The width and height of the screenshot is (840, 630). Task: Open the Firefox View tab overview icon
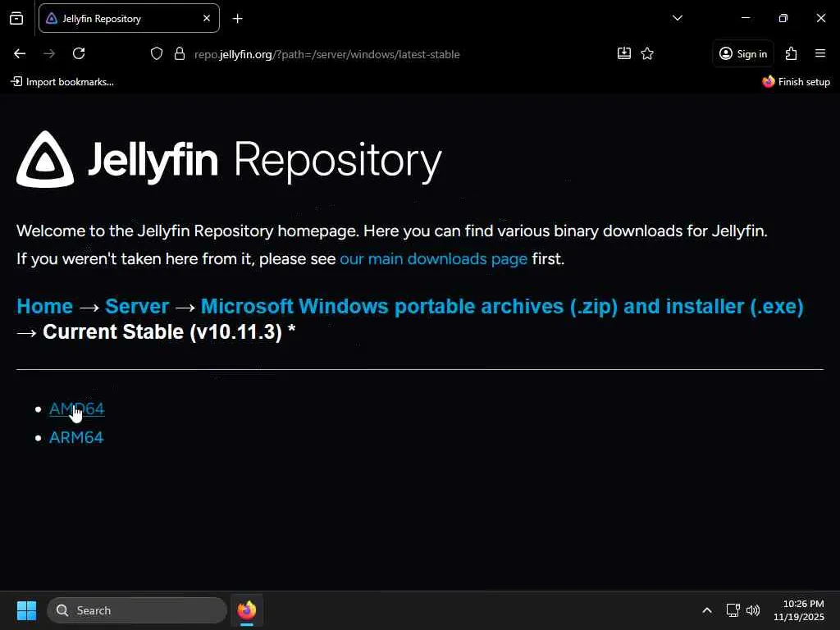click(16, 19)
